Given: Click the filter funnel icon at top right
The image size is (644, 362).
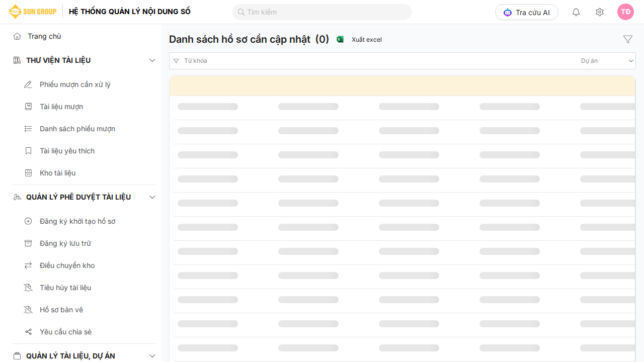Looking at the screenshot, I should pyautogui.click(x=627, y=39).
